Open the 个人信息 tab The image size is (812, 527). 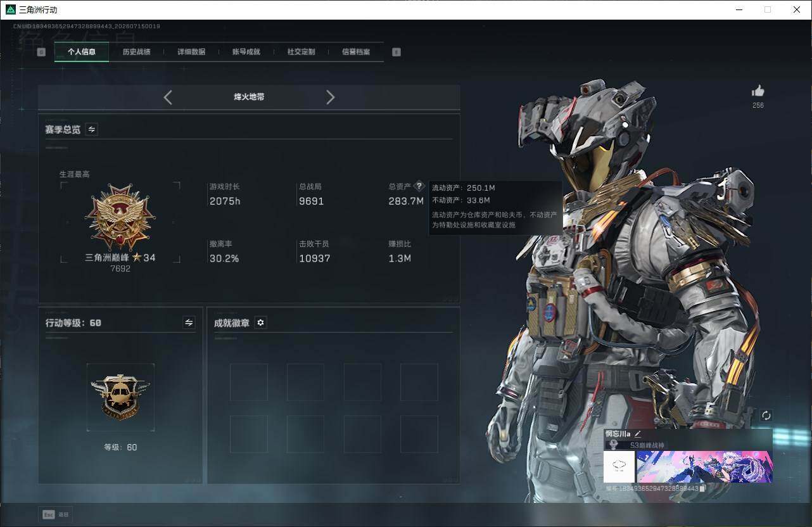click(x=82, y=52)
